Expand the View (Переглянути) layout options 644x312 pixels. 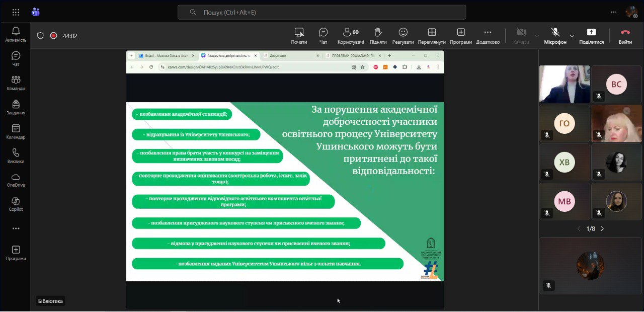coord(432,35)
